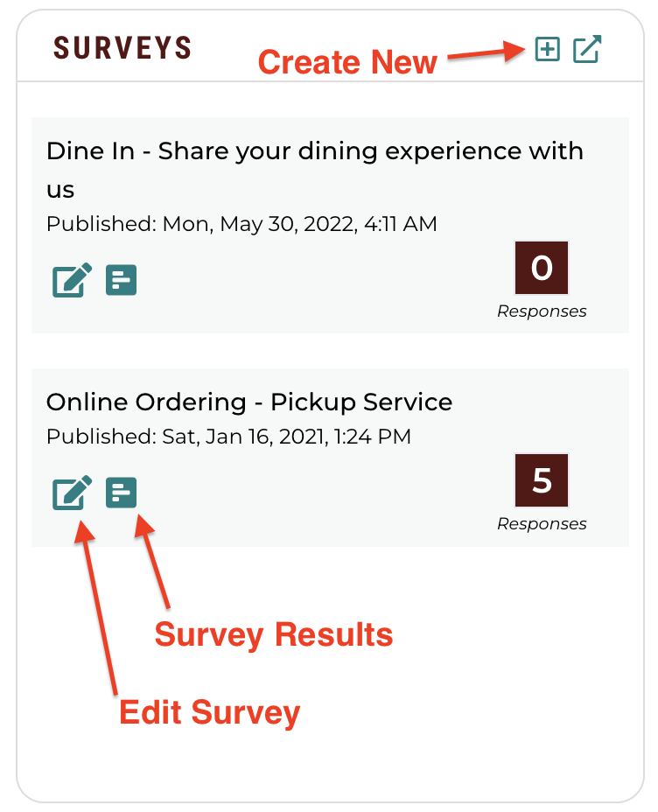Edit the Dine In survey

(72, 280)
